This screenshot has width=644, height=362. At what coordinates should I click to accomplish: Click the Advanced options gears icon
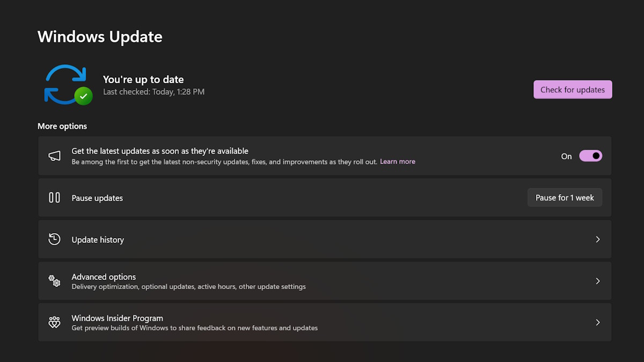pos(54,280)
